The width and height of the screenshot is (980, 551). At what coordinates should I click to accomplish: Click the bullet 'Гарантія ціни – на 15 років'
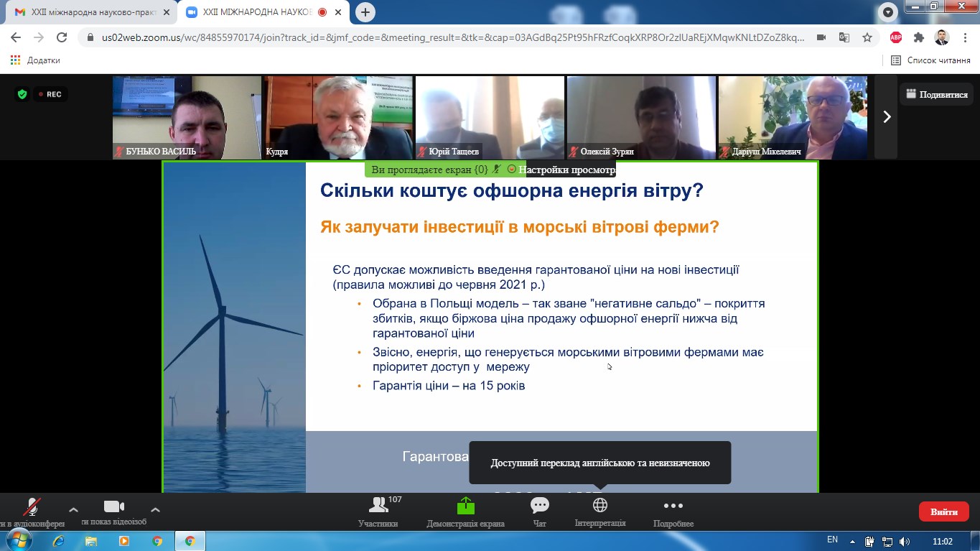(449, 386)
